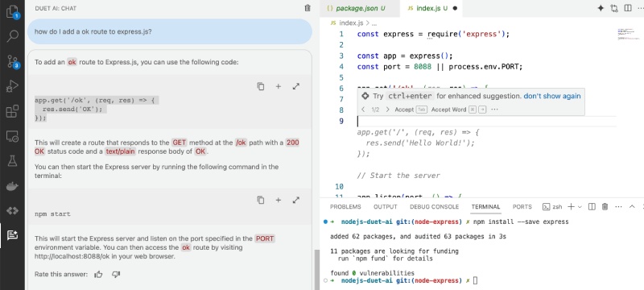
Task: Expand the app.get code snippet
Action: click(295, 86)
